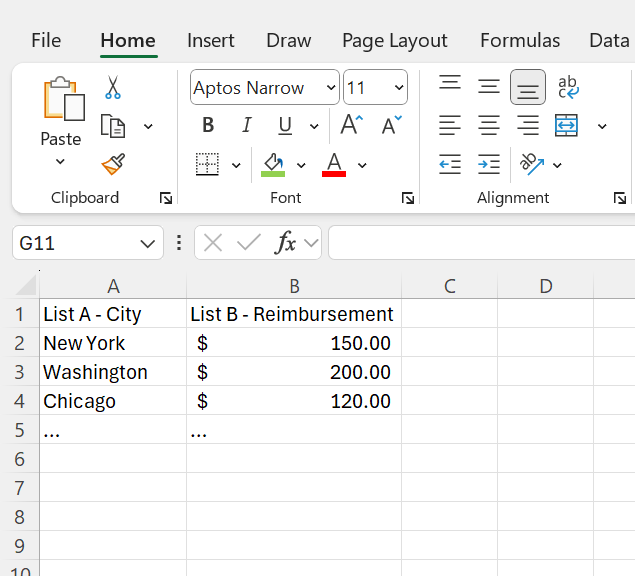Expand borders options arrow
This screenshot has height=576, width=635.
tap(236, 165)
